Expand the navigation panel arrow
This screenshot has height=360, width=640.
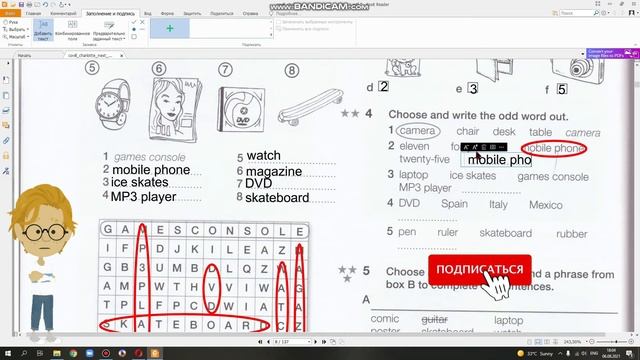coord(8,64)
